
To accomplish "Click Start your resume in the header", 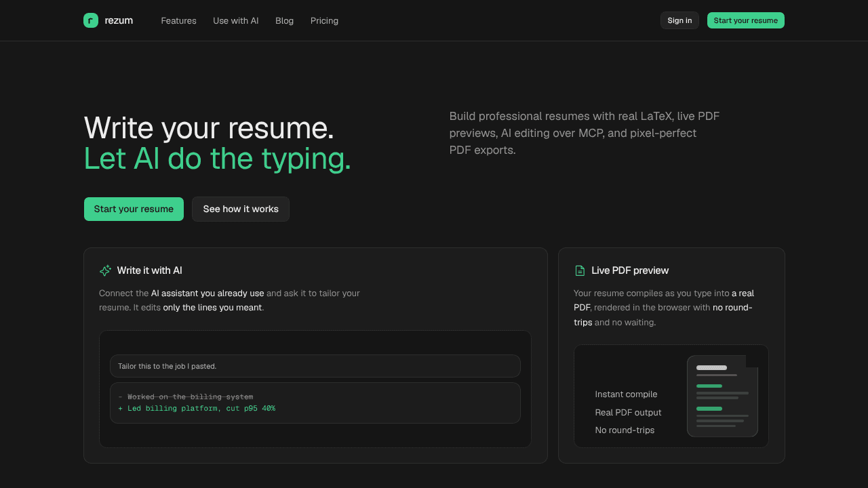I will pos(746,20).
